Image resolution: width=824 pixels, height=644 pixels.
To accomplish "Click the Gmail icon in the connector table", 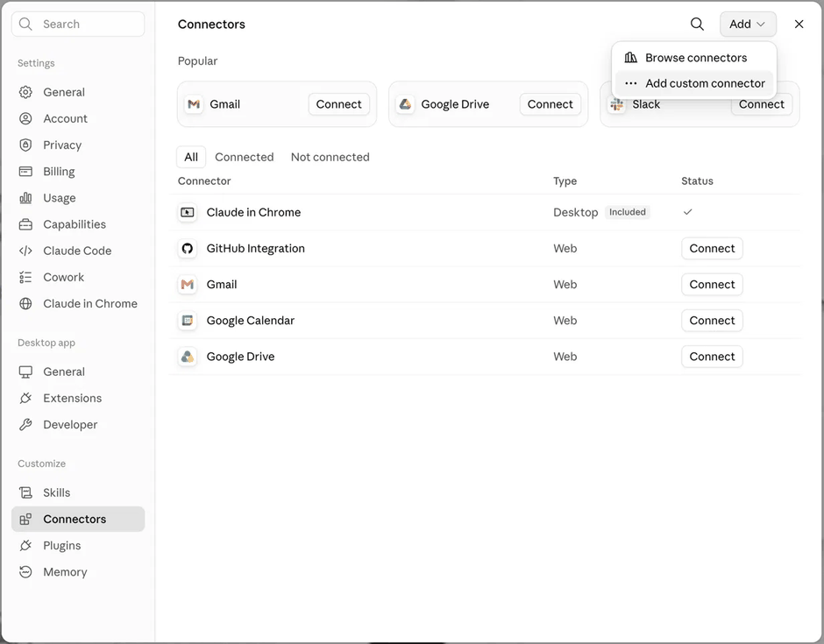I will 187,284.
